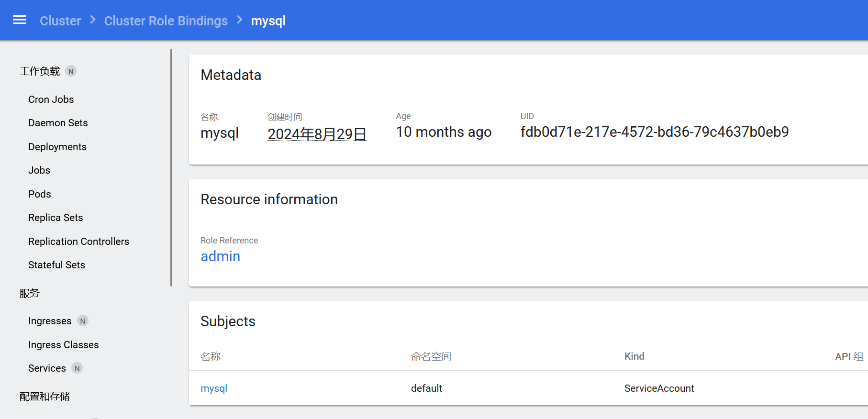Click the N badge beside 工作负载

click(71, 71)
